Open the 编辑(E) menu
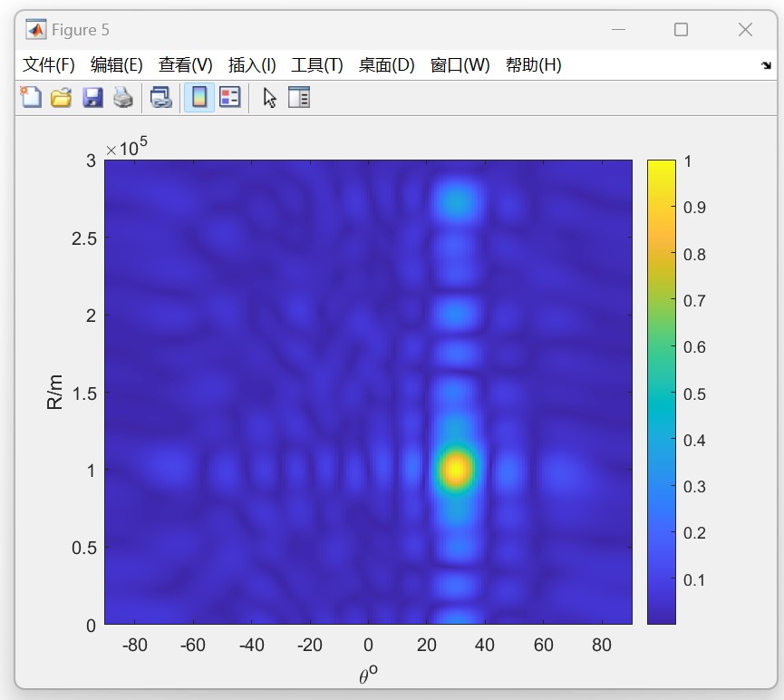This screenshot has width=784, height=700. 117,65
